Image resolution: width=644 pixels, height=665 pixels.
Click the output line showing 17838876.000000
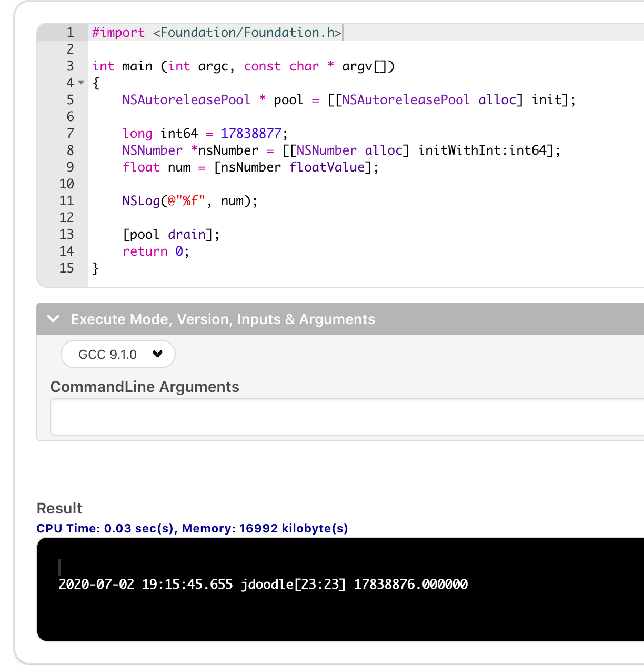(263, 584)
